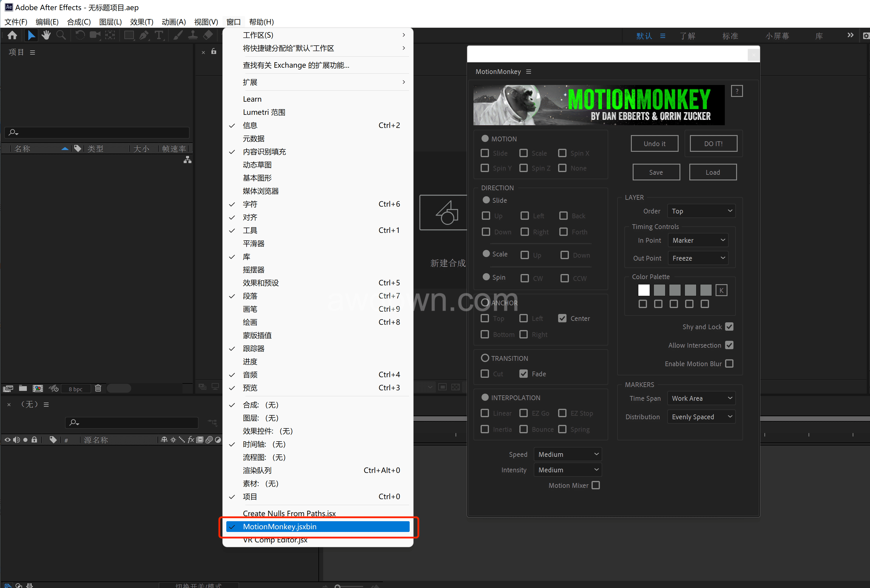
Task: Open the Speed Medium dropdown
Action: (567, 454)
